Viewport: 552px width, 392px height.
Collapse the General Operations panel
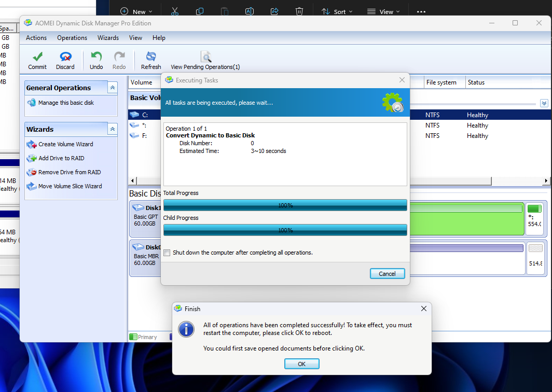[113, 88]
